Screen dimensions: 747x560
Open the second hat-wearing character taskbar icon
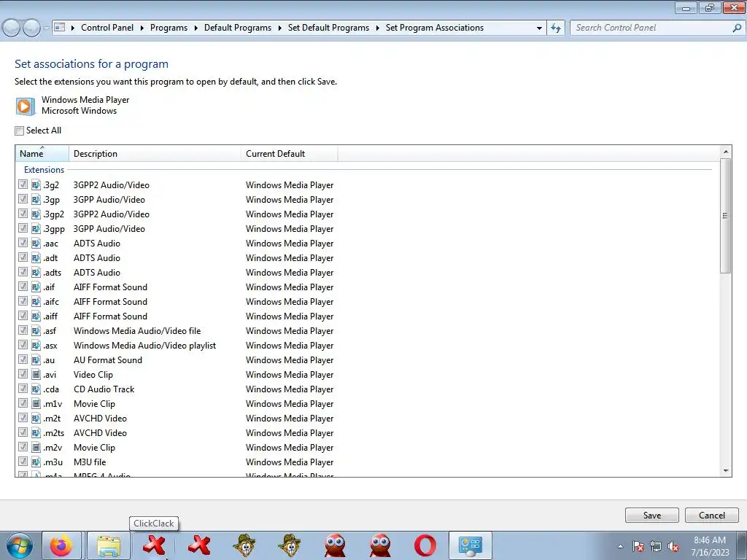point(289,545)
